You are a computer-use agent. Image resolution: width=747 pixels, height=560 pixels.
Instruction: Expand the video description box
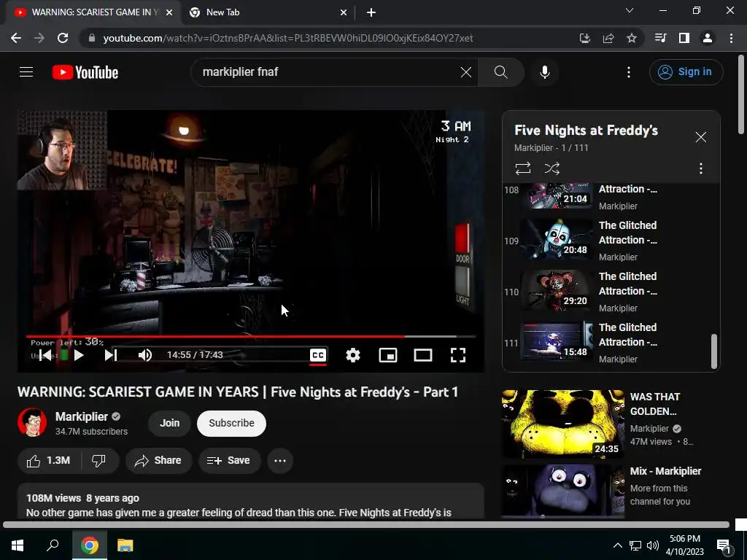(x=251, y=501)
